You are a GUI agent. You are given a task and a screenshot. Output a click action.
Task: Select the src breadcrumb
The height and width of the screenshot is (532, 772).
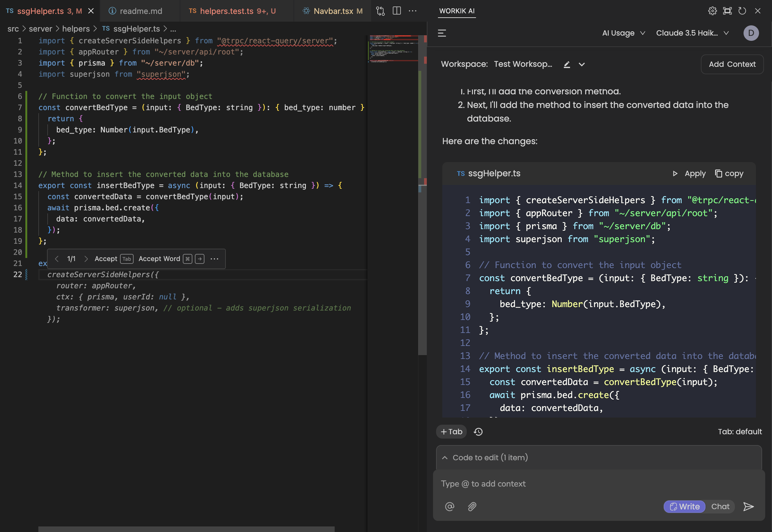coord(13,29)
